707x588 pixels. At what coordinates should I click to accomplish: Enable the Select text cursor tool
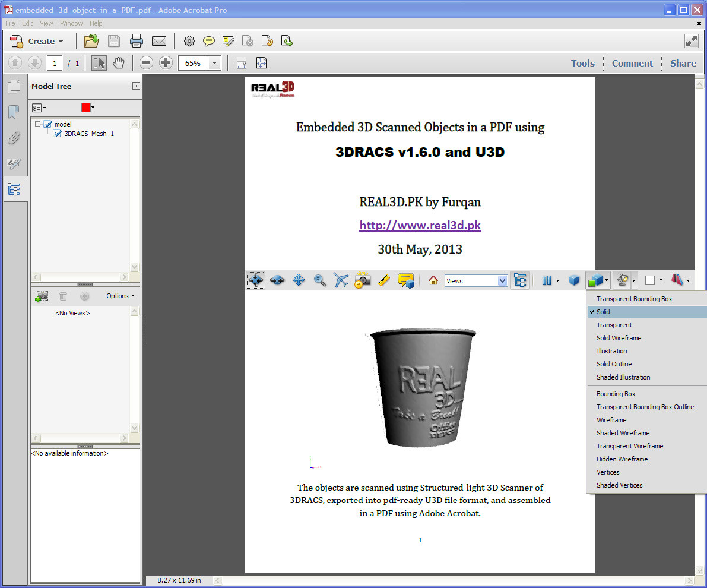(x=99, y=63)
